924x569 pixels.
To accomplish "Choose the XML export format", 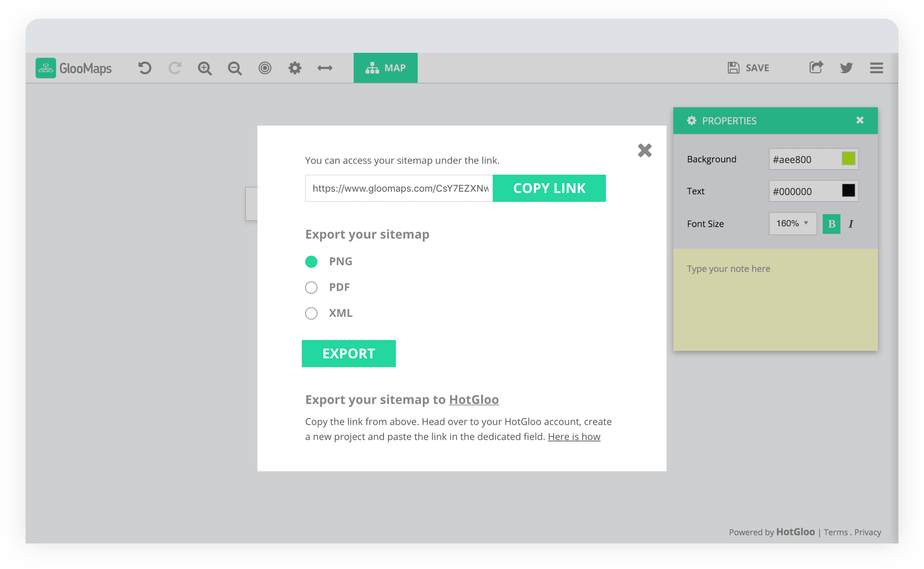I will click(312, 313).
